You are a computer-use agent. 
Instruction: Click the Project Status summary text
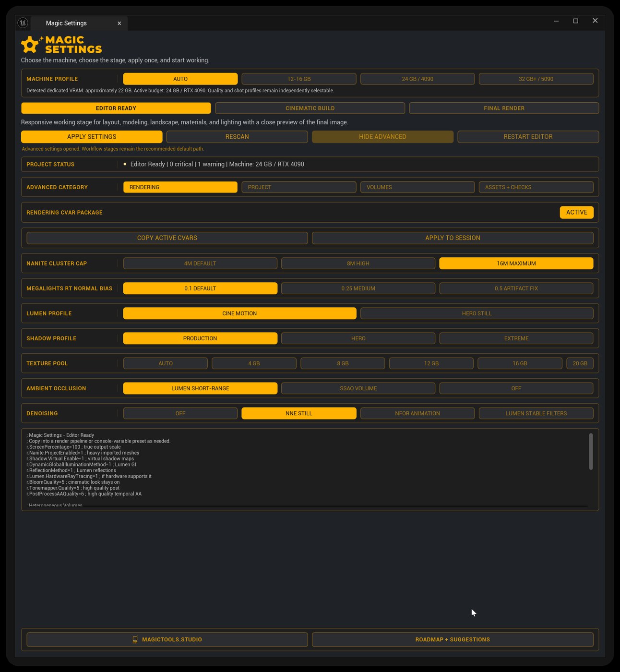tap(217, 164)
